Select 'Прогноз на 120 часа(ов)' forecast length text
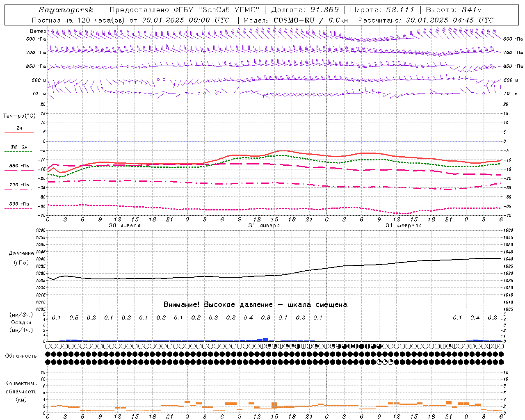Viewport: 525px width, 420px height. pyautogui.click(x=79, y=20)
